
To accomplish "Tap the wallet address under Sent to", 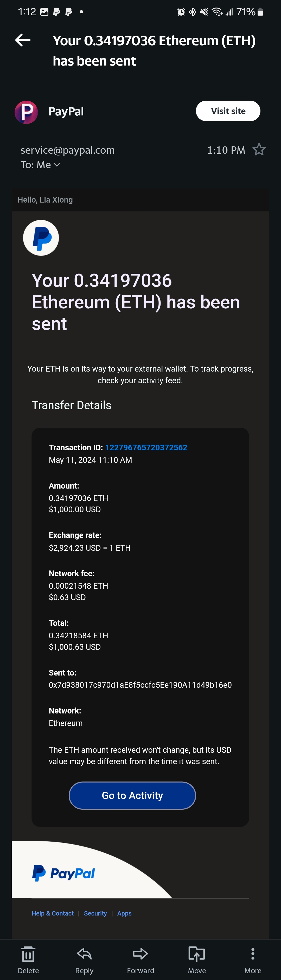I will pyautogui.click(x=140, y=685).
